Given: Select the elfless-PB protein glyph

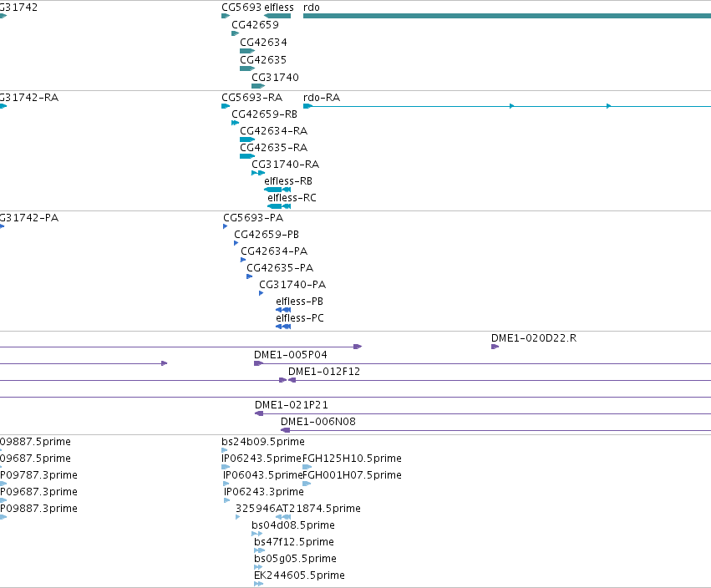Looking at the screenshot, I should pyautogui.click(x=283, y=310).
